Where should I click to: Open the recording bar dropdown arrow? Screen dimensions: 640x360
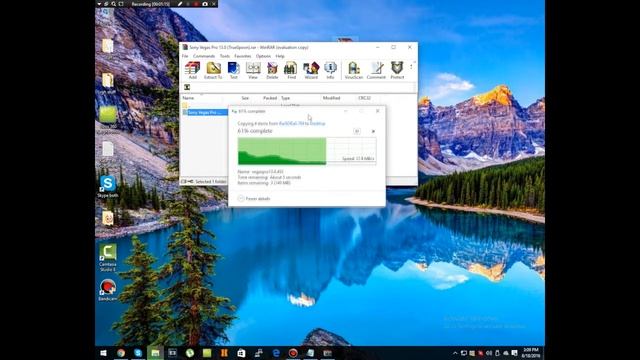(x=99, y=4)
